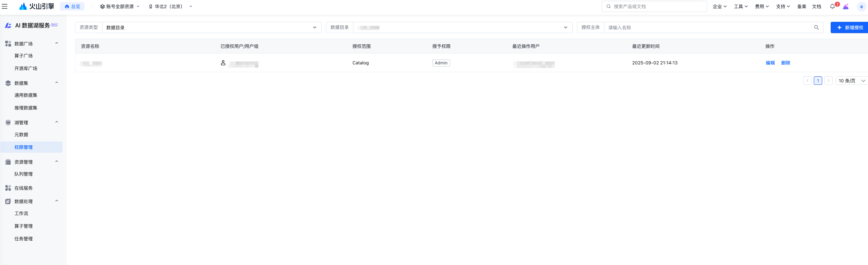Change the 10 条/页 page size
868x265 pixels.
(x=852, y=81)
